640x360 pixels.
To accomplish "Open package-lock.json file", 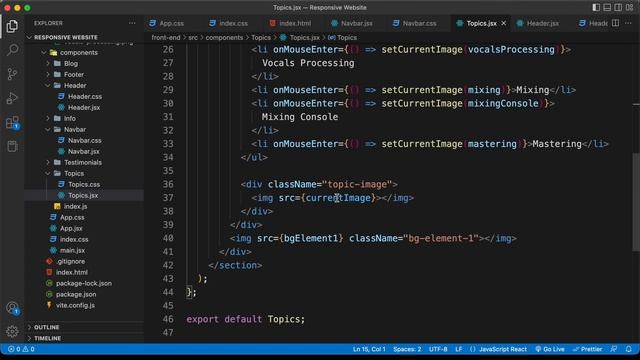I will click(84, 283).
